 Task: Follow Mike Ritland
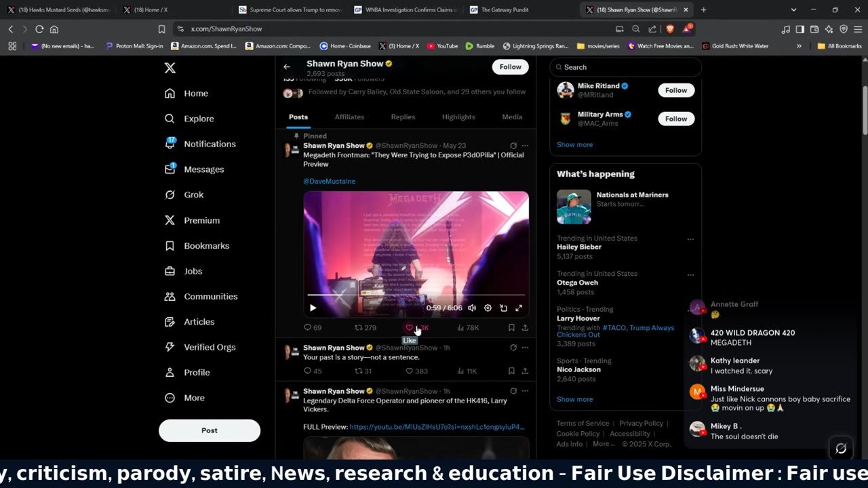676,90
